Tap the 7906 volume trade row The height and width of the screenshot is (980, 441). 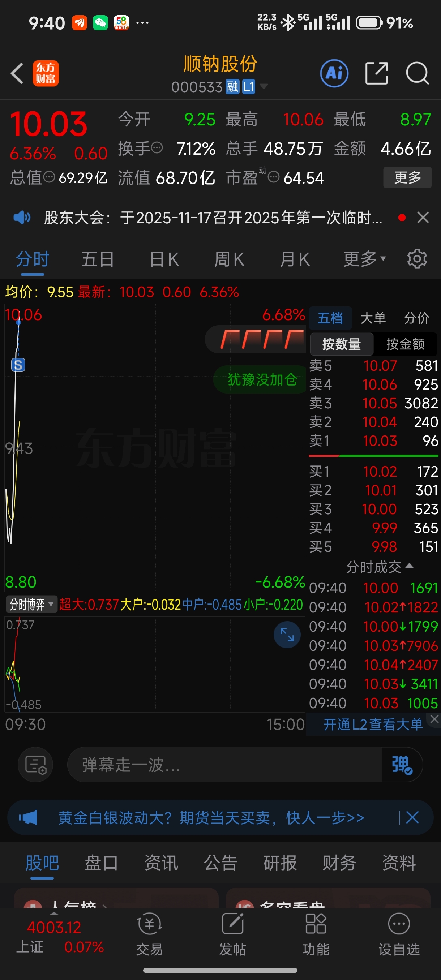click(x=374, y=646)
